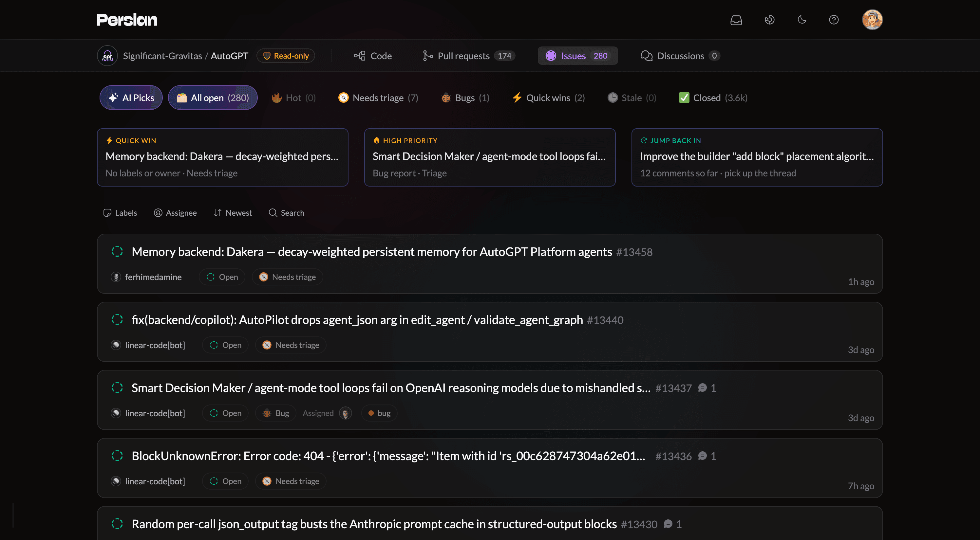This screenshot has width=980, height=540.
Task: Click the Persian logo
Action: pos(127,20)
